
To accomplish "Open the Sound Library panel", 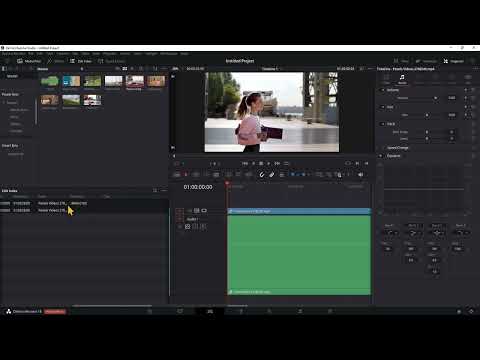I will [x=111, y=61].
